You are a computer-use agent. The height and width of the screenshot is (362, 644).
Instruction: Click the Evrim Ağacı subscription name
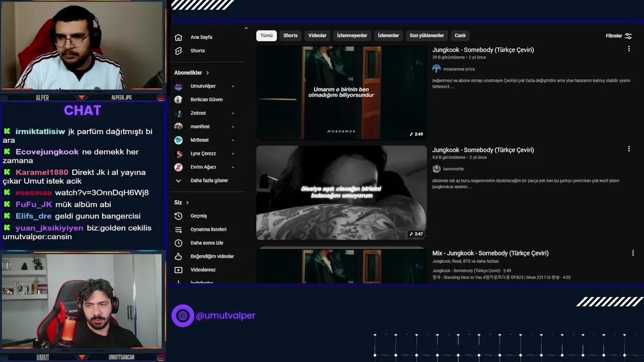[203, 167]
